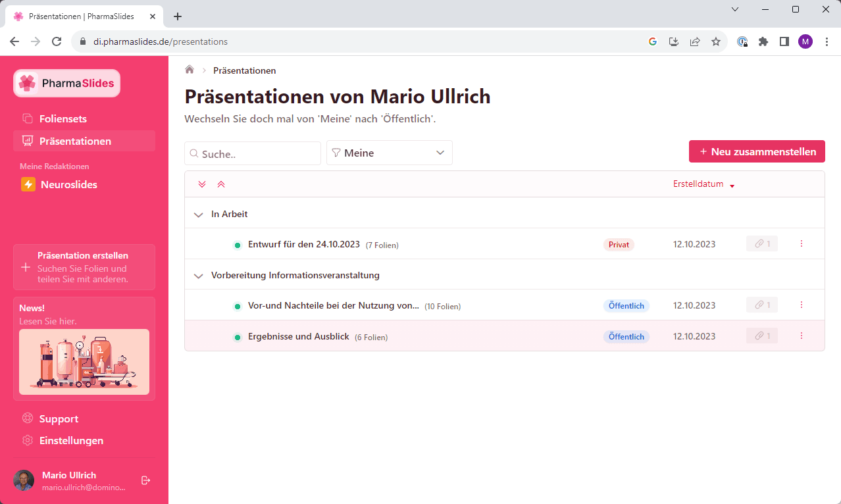Open Support in the sidebar
This screenshot has width=841, height=504.
tap(59, 419)
